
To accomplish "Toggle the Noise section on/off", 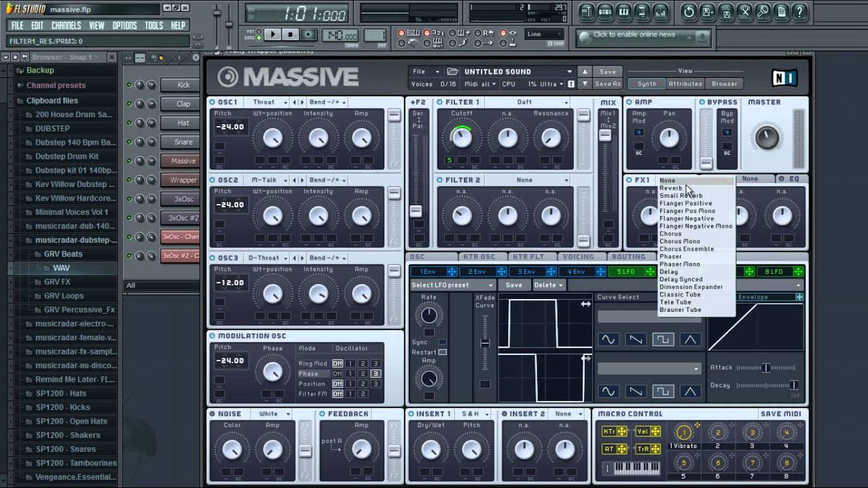I will (x=212, y=414).
